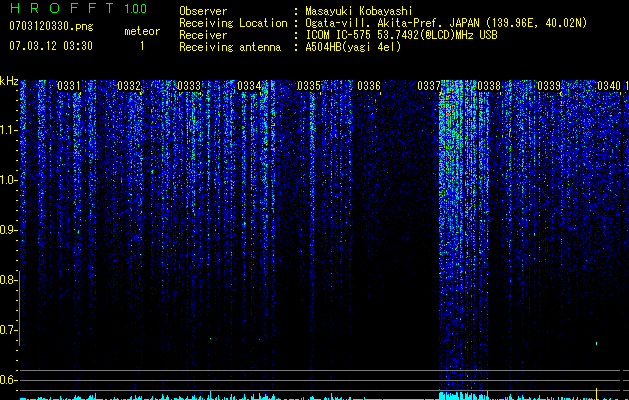Click the meteor count value 1
Image resolution: width=629 pixels, height=400 pixels.
tap(142, 46)
